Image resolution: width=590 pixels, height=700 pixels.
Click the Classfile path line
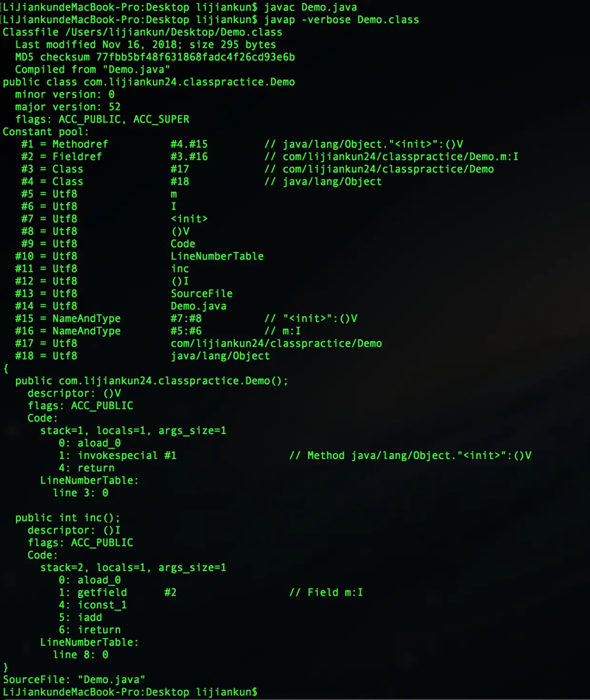pyautogui.click(x=143, y=32)
